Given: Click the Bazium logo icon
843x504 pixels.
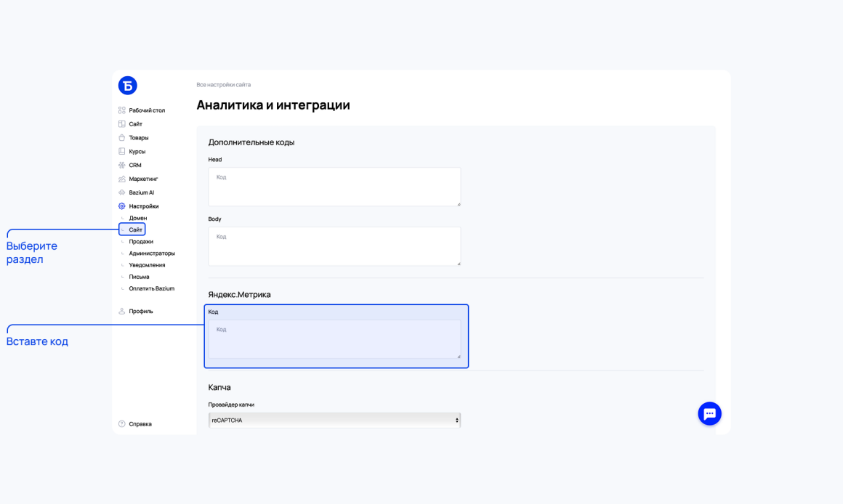Looking at the screenshot, I should tap(127, 86).
